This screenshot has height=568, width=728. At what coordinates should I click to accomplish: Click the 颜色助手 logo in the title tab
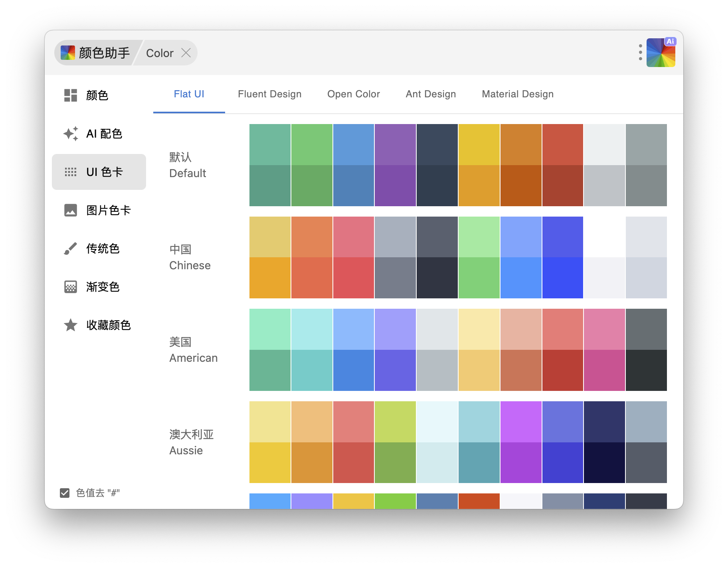coord(68,53)
